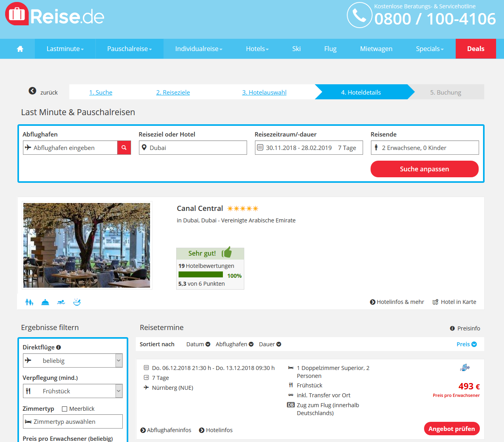Click the red airport search magnifier button
This screenshot has width=504, height=442.
[124, 148]
